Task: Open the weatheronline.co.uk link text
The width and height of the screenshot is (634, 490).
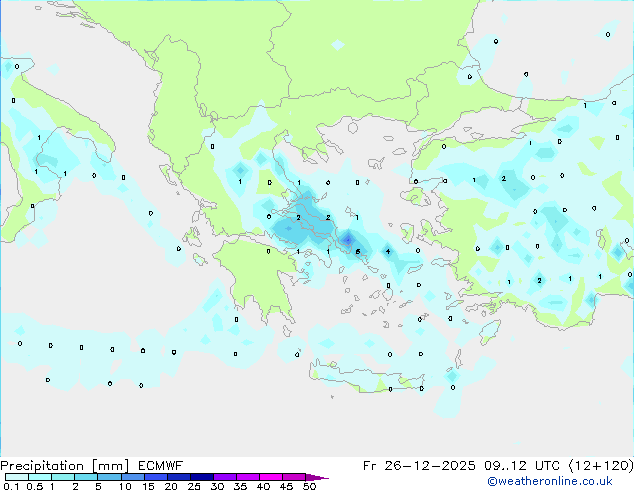Action: click(550, 481)
